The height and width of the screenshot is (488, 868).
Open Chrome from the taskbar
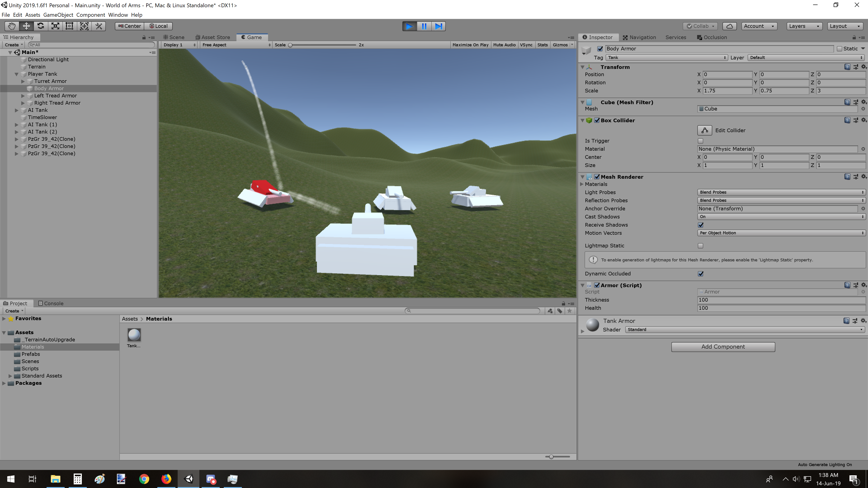pos(144,479)
